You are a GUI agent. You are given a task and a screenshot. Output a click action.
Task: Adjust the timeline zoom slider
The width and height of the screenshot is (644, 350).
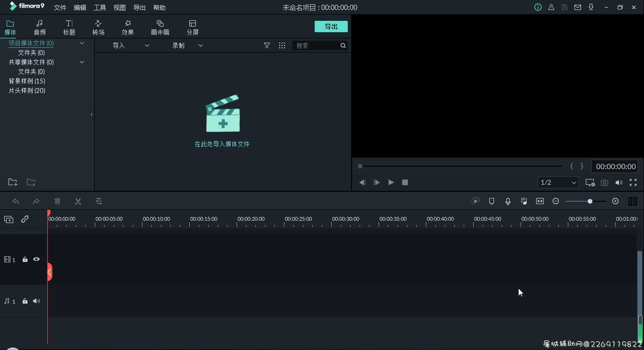(x=586, y=201)
